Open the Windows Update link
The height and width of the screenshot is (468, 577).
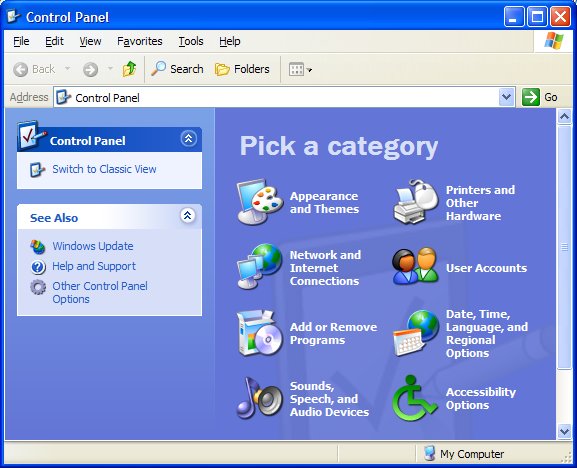93,246
